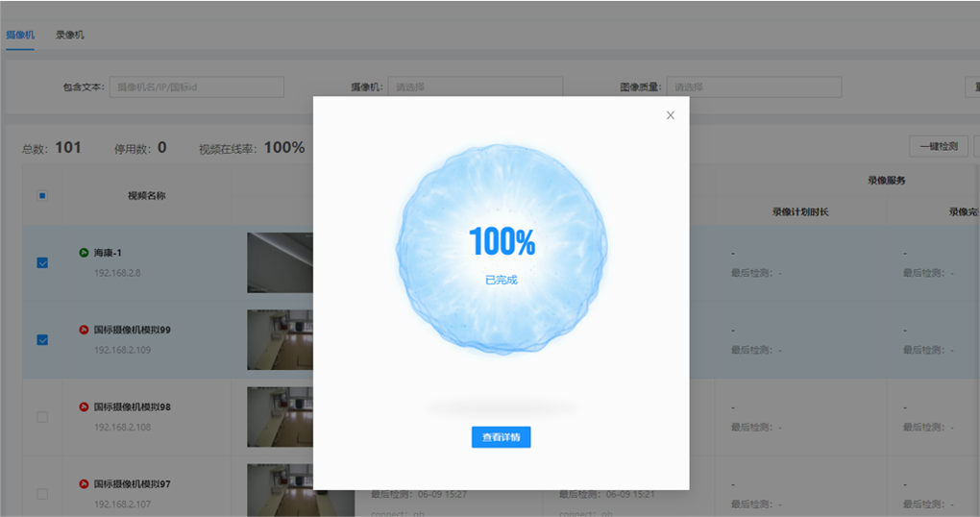Close the progress dialog with X icon
Viewport: 980px width, 517px height.
click(x=671, y=115)
